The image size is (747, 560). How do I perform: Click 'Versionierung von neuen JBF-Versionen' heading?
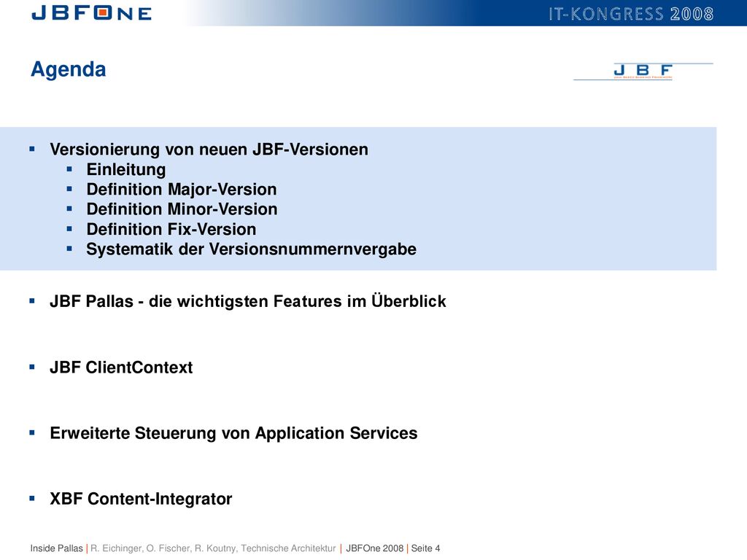point(209,149)
